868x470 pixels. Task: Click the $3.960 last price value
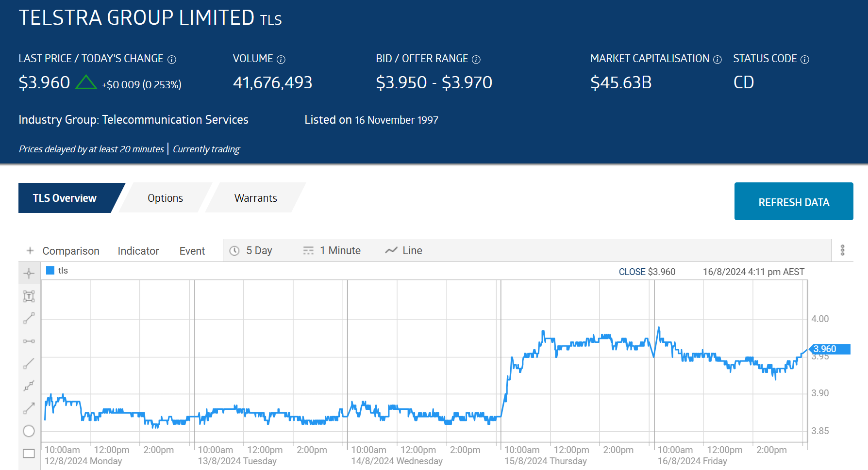[x=44, y=82]
